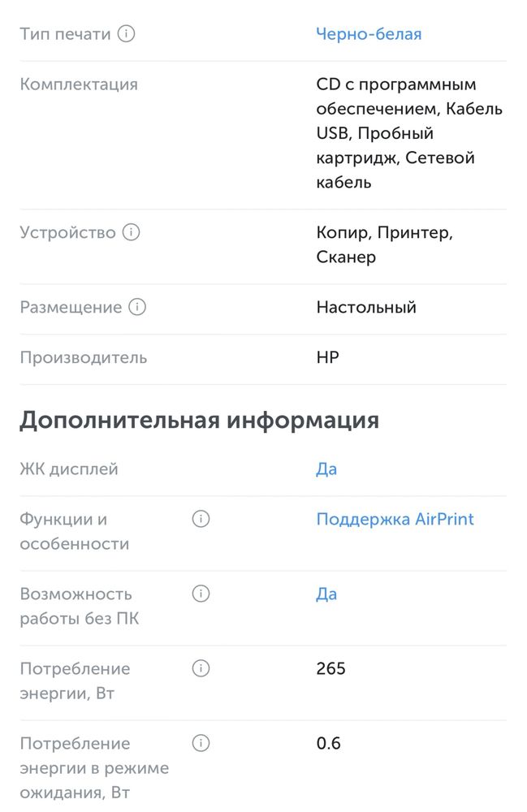
Task: Open the Поддержка AirPrint link
Action: coord(395,519)
